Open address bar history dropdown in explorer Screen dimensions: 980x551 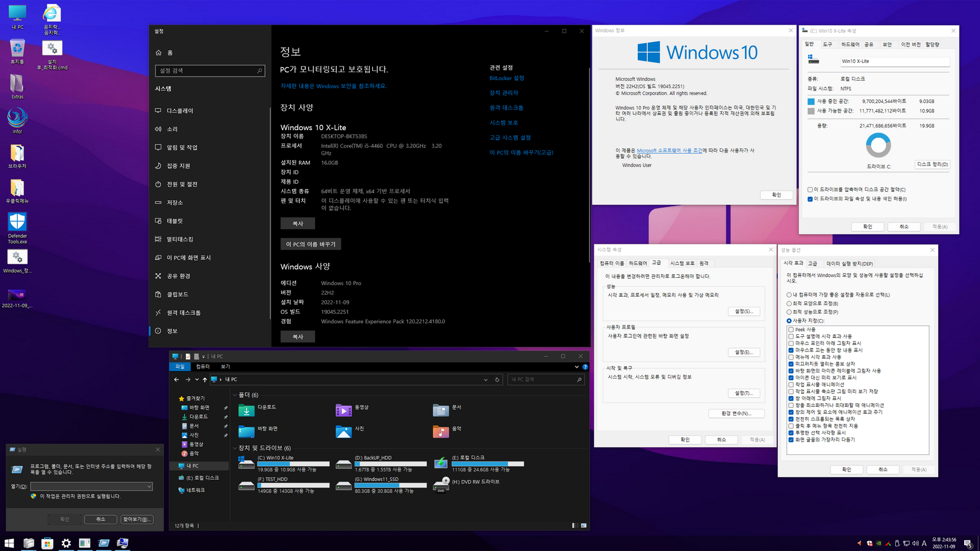point(485,380)
